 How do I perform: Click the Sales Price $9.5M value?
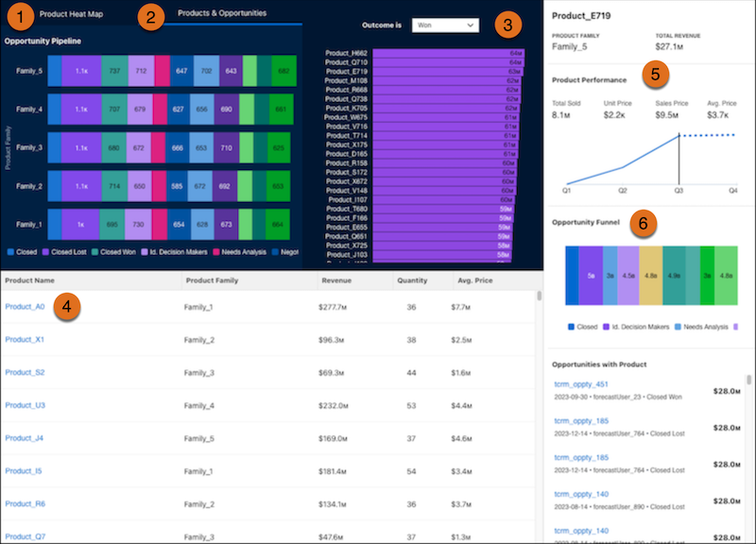[x=667, y=115]
